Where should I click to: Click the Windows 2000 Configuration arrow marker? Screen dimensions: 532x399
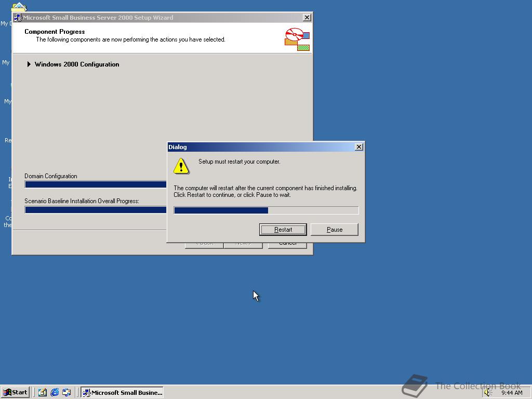[x=29, y=64]
